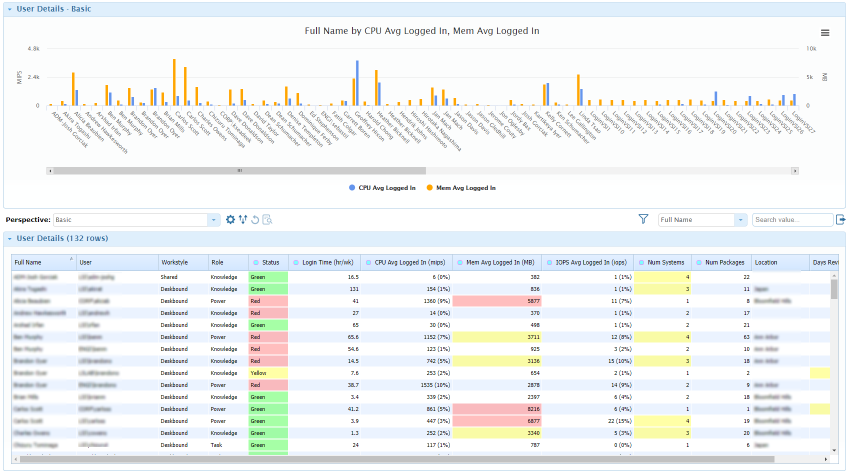
Task: Toggle the Num Systems header circle
Action: 641,262
